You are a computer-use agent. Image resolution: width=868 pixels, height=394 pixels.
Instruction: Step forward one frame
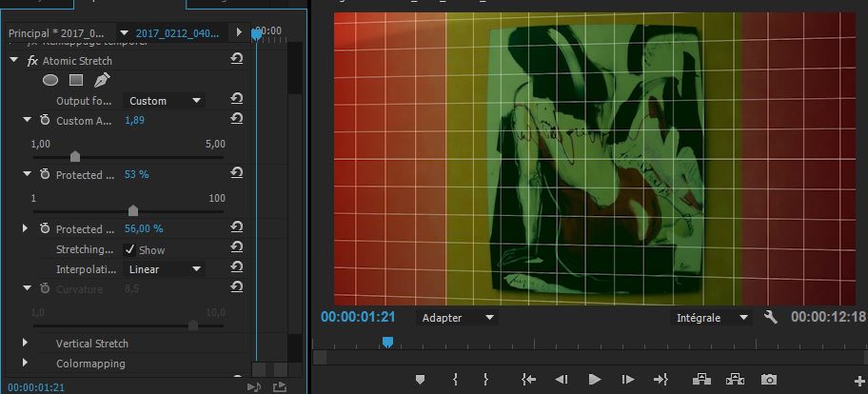628,379
